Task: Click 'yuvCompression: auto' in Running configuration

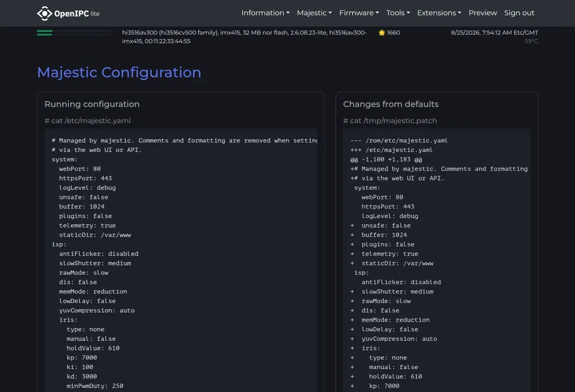Action: click(x=97, y=310)
